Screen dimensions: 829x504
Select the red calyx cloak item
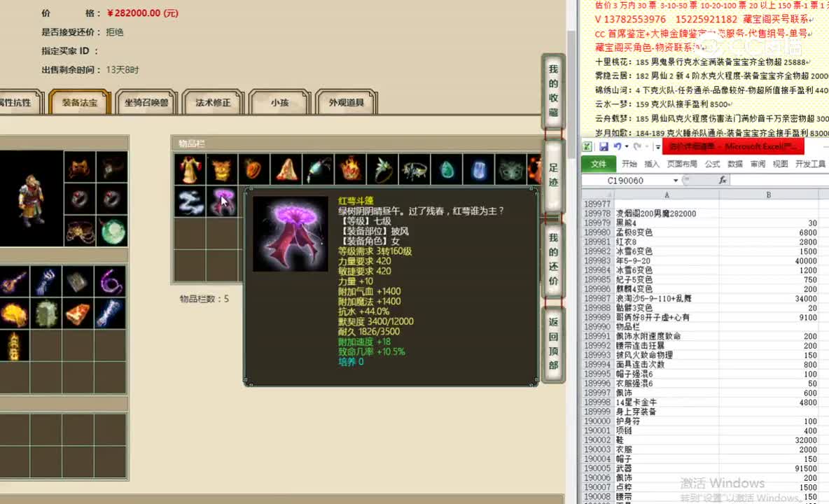click(x=221, y=202)
